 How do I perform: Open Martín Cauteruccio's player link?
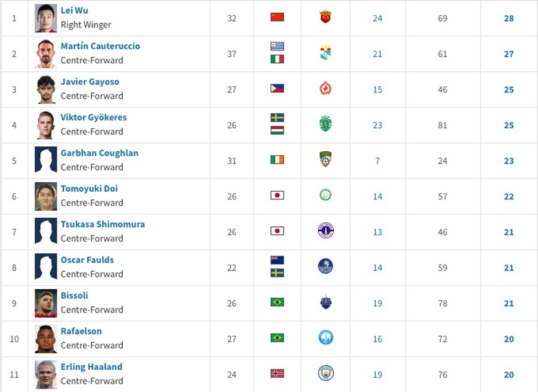click(100, 46)
